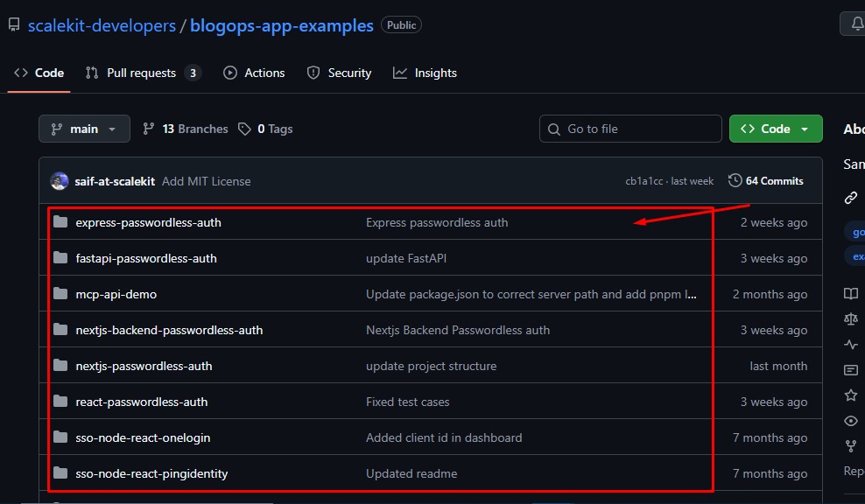
Task: Open the Security tab
Action: pos(339,73)
